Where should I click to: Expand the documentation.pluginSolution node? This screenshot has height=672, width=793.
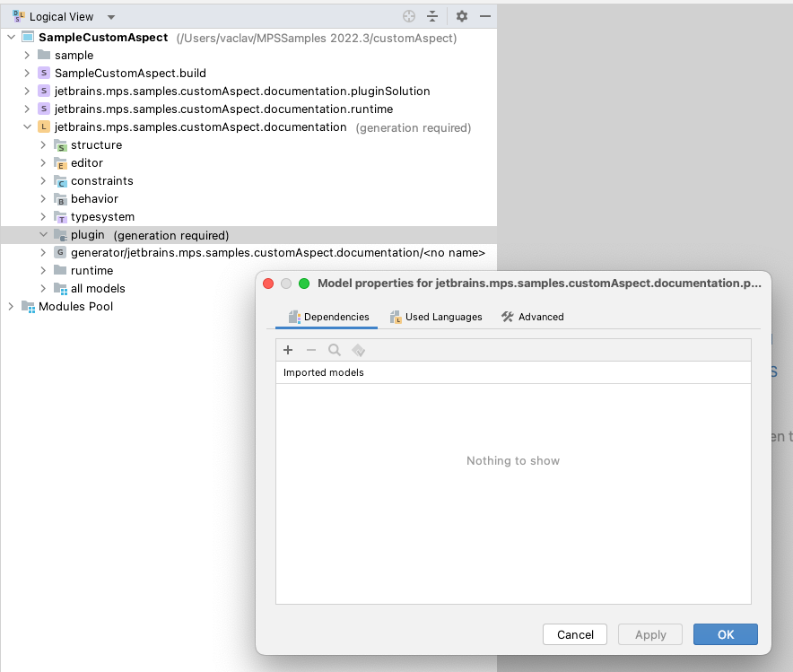[27, 91]
